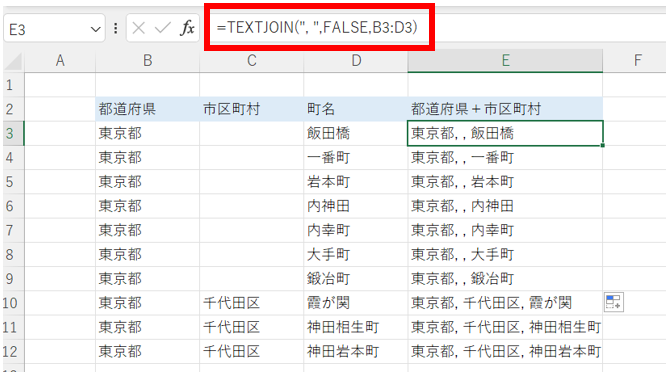Select column B header
Viewport: 672px width, 377px height.
tap(147, 61)
